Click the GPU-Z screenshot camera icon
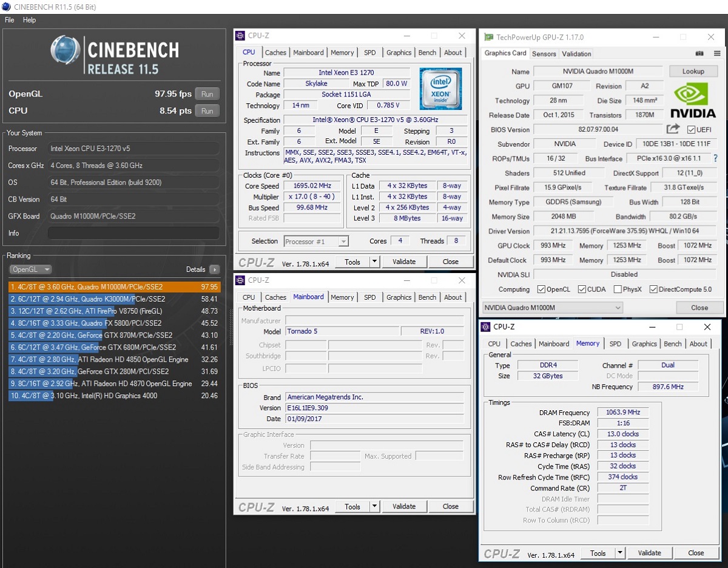Screen dimensions: 728x568 coord(699,53)
